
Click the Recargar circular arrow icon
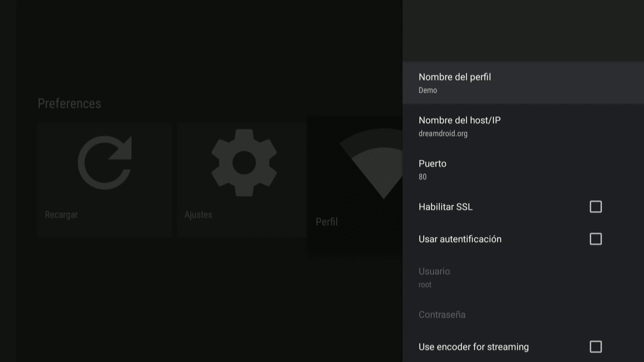click(105, 163)
